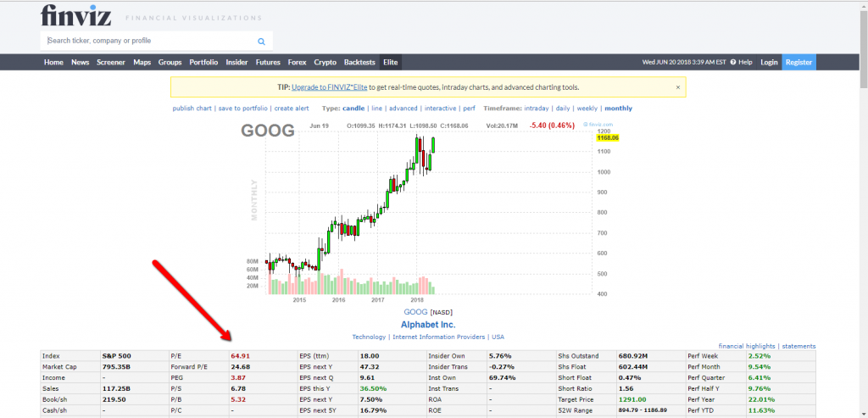Viewport: 868px width, 418px height.
Task: Click the 52W Range value
Action: coord(643,410)
